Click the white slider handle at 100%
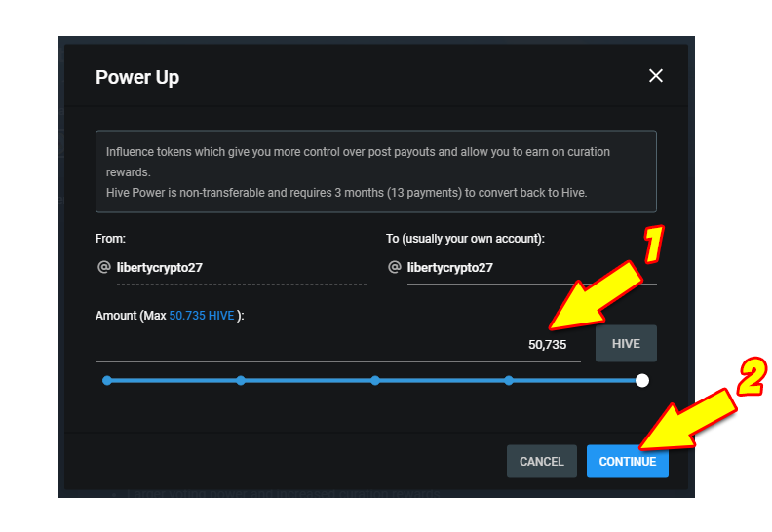 pyautogui.click(x=641, y=380)
